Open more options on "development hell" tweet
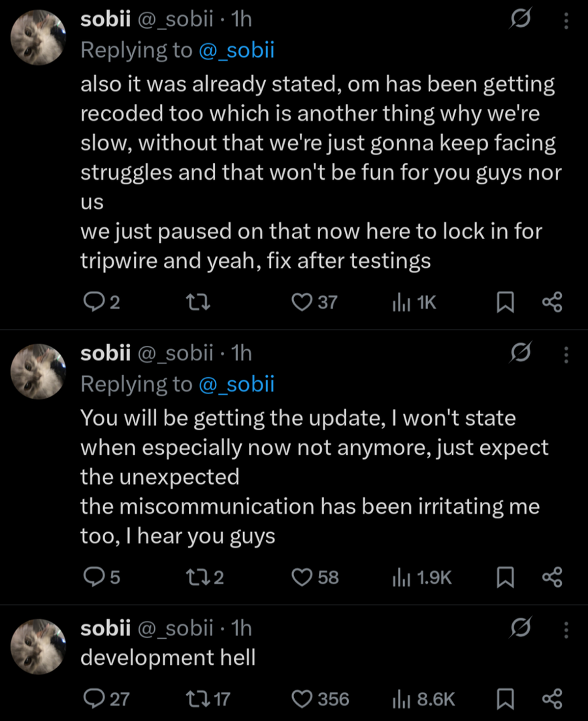 [x=566, y=629]
